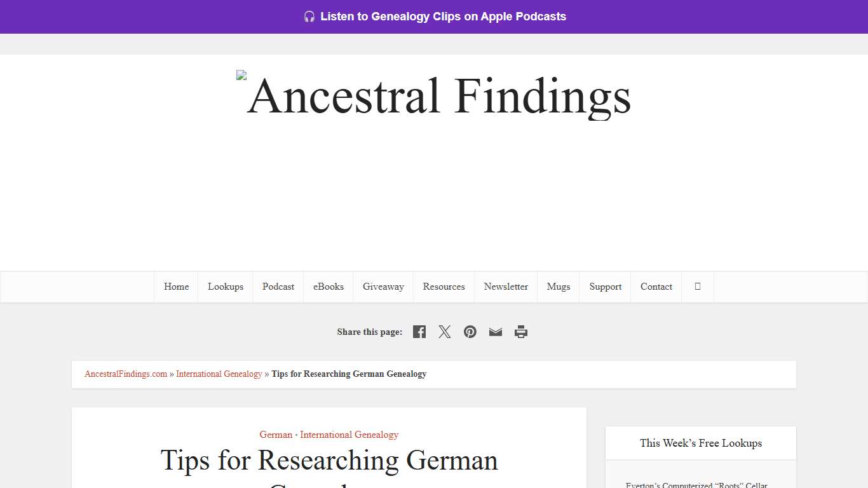This screenshot has width=868, height=488.
Task: Open the Lookups menu item
Action: coord(226,287)
